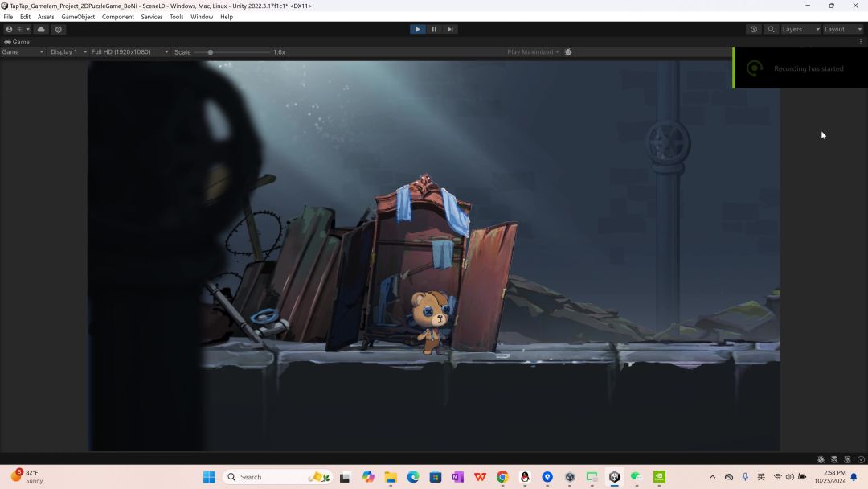The width and height of the screenshot is (868, 489).
Task: Click first debug icon in Unity status bar
Action: click(x=821, y=460)
